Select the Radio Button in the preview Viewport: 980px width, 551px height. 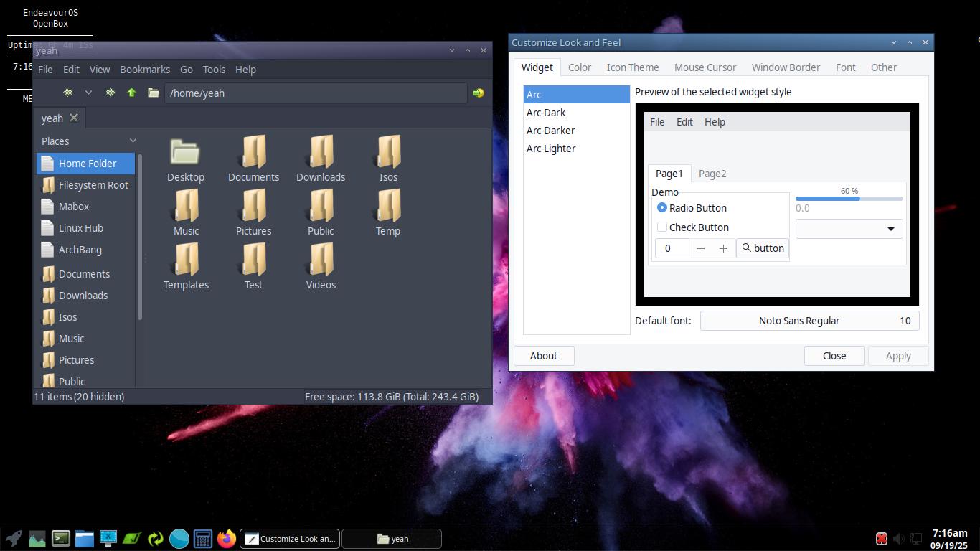point(662,207)
